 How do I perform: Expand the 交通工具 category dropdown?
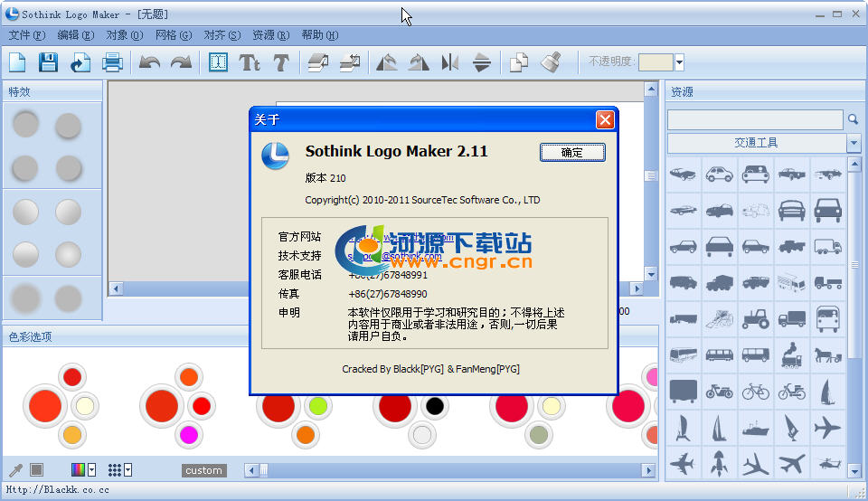854,143
